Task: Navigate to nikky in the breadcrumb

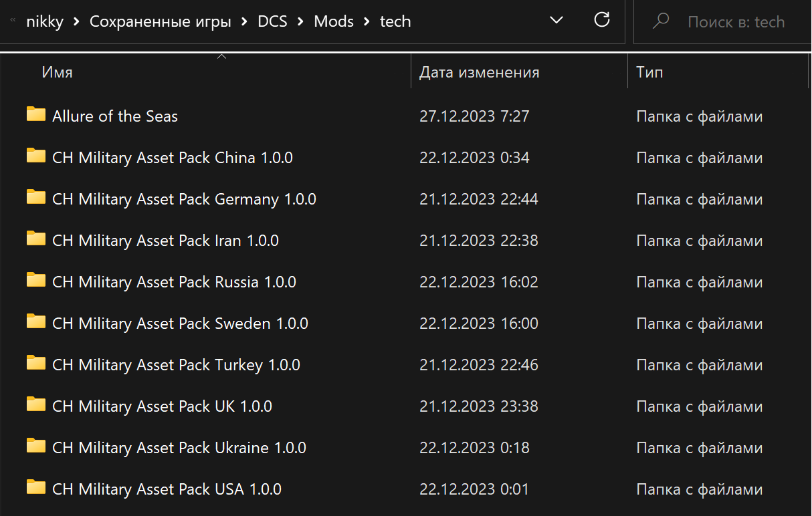Action: coord(45,21)
